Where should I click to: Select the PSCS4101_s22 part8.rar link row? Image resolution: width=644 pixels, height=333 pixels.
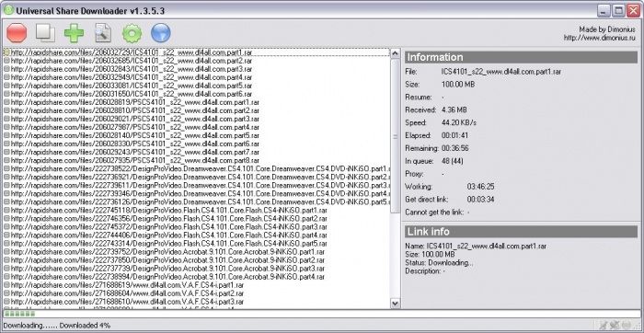click(196, 160)
